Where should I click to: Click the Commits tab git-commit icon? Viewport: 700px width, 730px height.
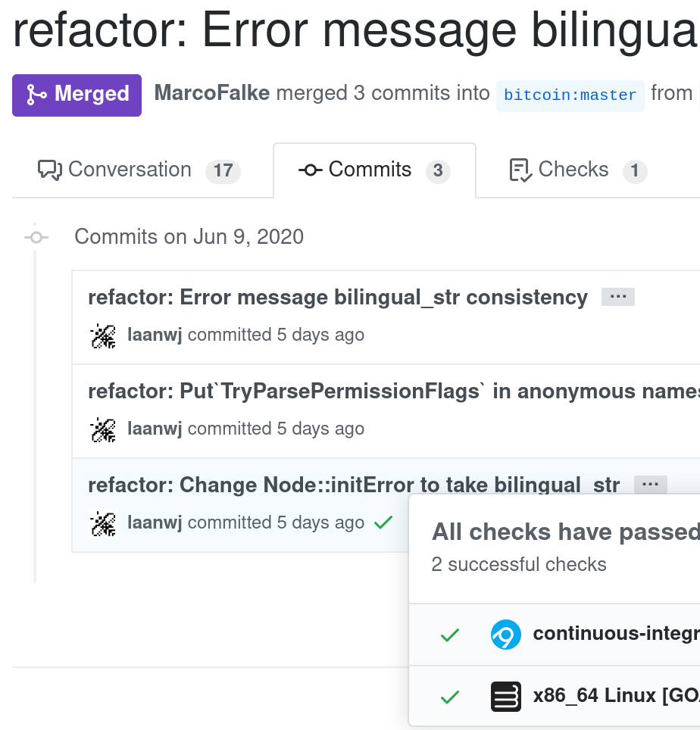coord(310,170)
